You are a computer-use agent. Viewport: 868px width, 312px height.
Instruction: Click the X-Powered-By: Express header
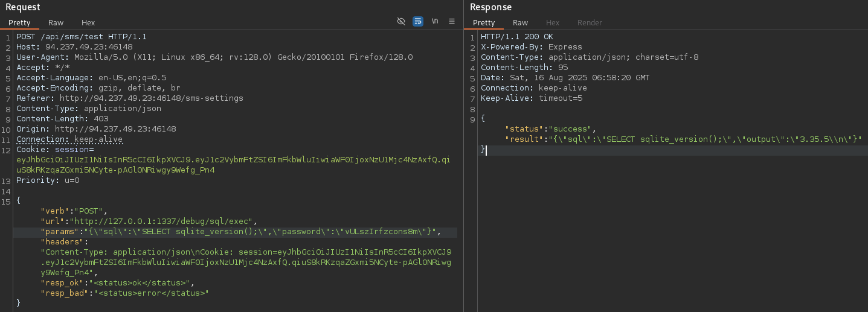coord(532,47)
